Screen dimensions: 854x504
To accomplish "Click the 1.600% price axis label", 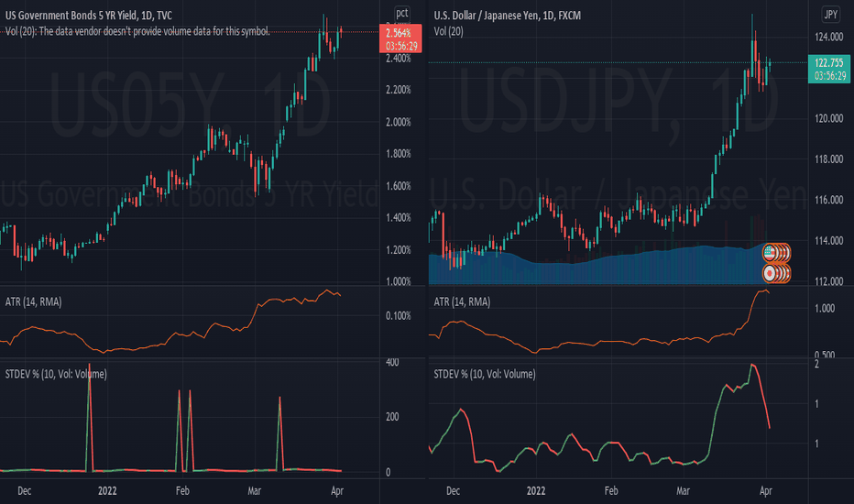I will pyautogui.click(x=398, y=186).
